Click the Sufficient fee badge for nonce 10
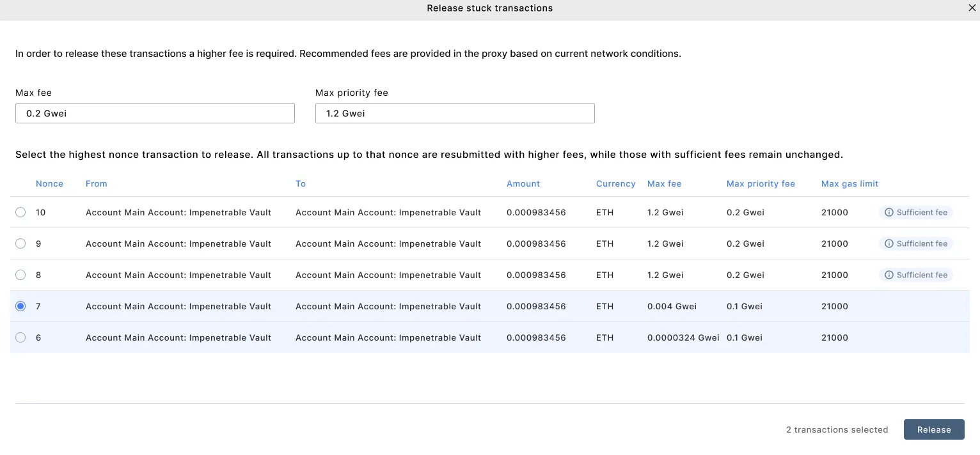Image resolution: width=980 pixels, height=455 pixels. pyautogui.click(x=916, y=212)
